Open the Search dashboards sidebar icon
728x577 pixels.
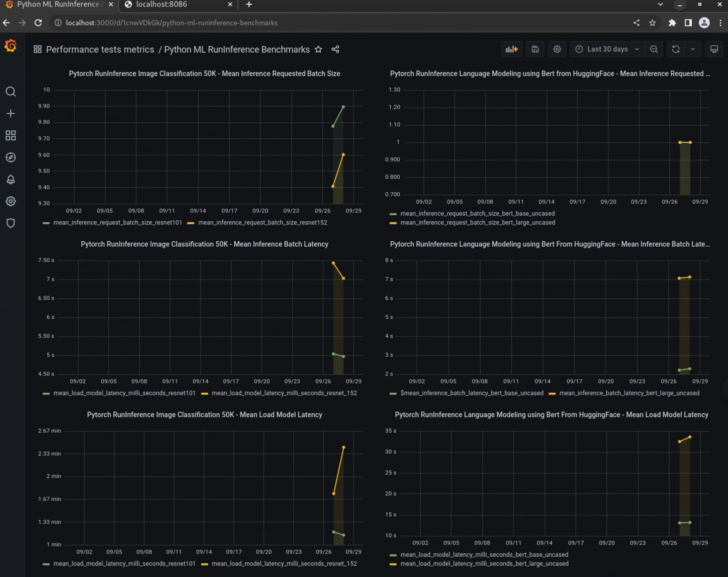click(10, 92)
